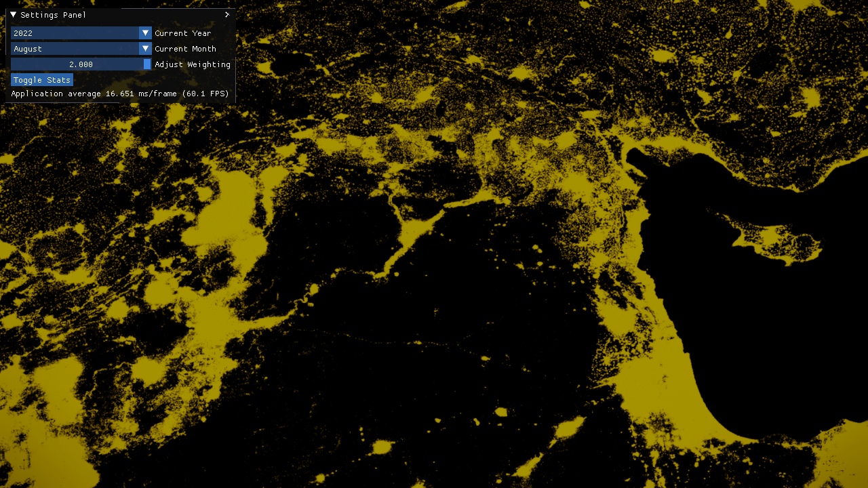Image resolution: width=868 pixels, height=488 pixels.
Task: Collapse the Settings Panel with triangle arrow
Action: pos(14,14)
